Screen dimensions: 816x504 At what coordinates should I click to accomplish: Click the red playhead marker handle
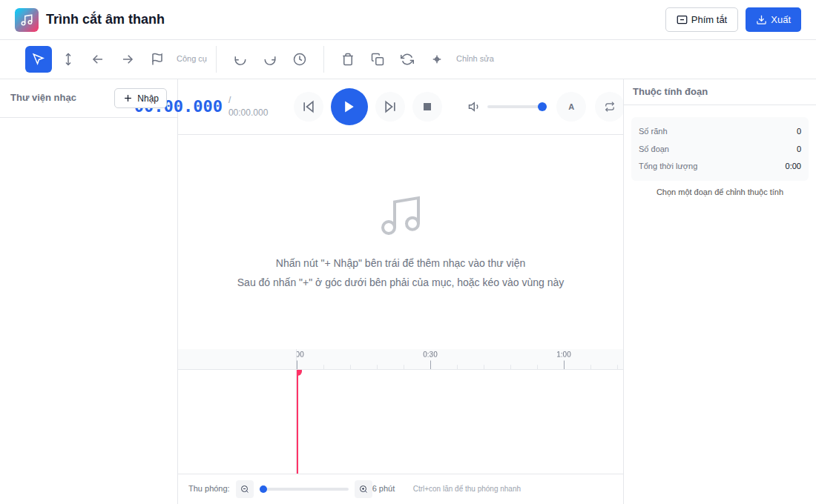pyautogui.click(x=299, y=372)
